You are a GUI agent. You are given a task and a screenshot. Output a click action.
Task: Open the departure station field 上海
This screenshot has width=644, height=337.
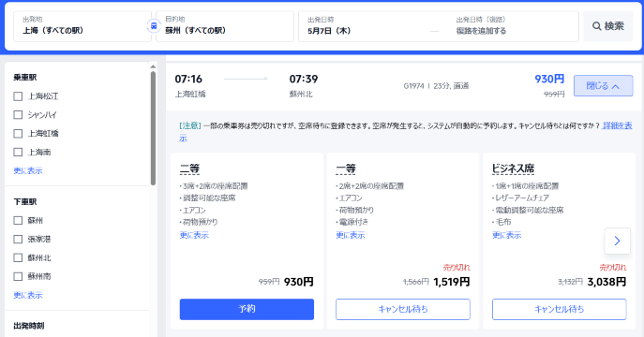(82, 26)
